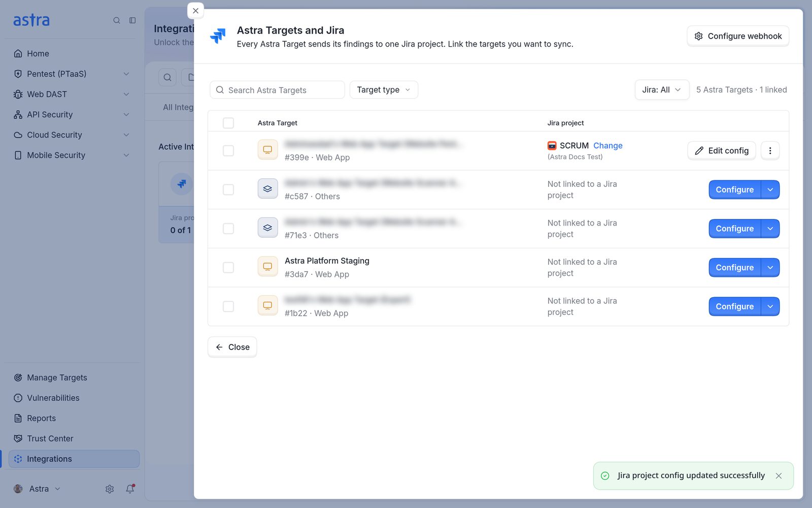Viewport: 812px width, 508px height.
Task: Click the astra logo in the sidebar
Action: click(31, 20)
